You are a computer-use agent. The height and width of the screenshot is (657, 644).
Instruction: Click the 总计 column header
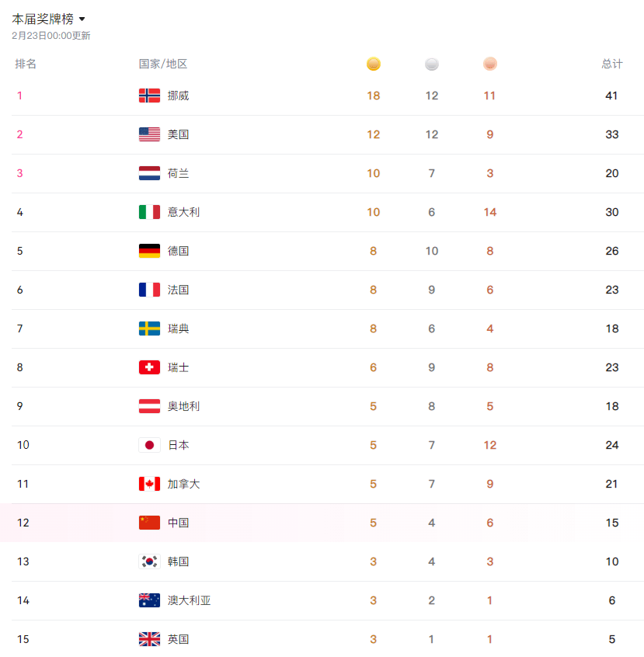point(611,64)
